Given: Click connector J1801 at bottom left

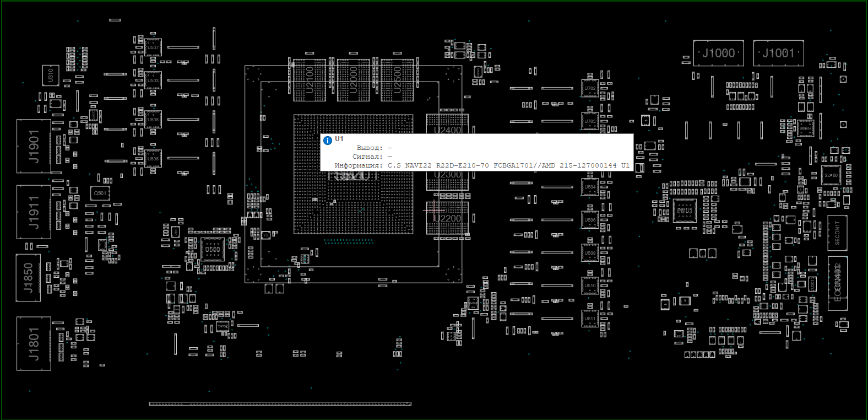Looking at the screenshot, I should click(x=34, y=343).
